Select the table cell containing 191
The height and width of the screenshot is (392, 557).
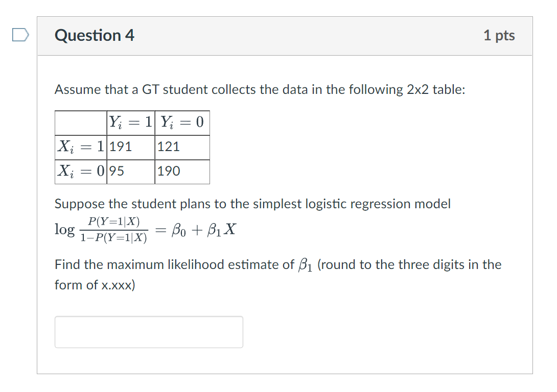tap(119, 147)
